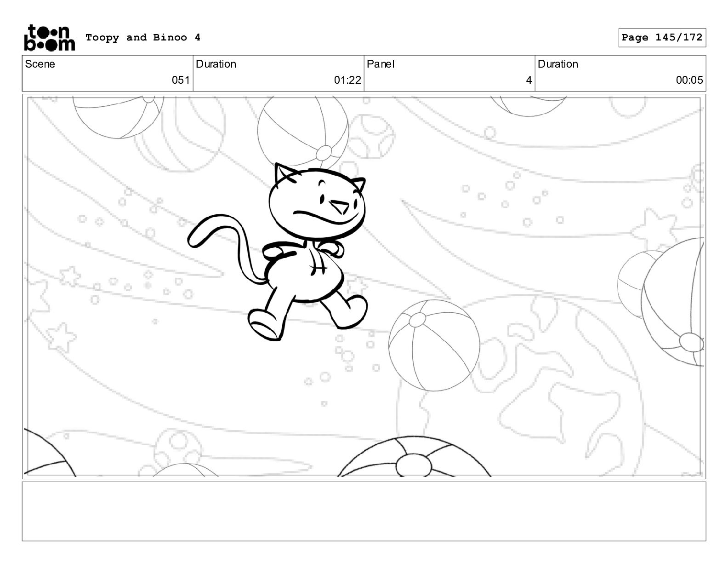Image resolution: width=728 pixels, height=563 pixels.
Task: Select the Toopy and Binoo 4 title
Action: [x=143, y=38]
